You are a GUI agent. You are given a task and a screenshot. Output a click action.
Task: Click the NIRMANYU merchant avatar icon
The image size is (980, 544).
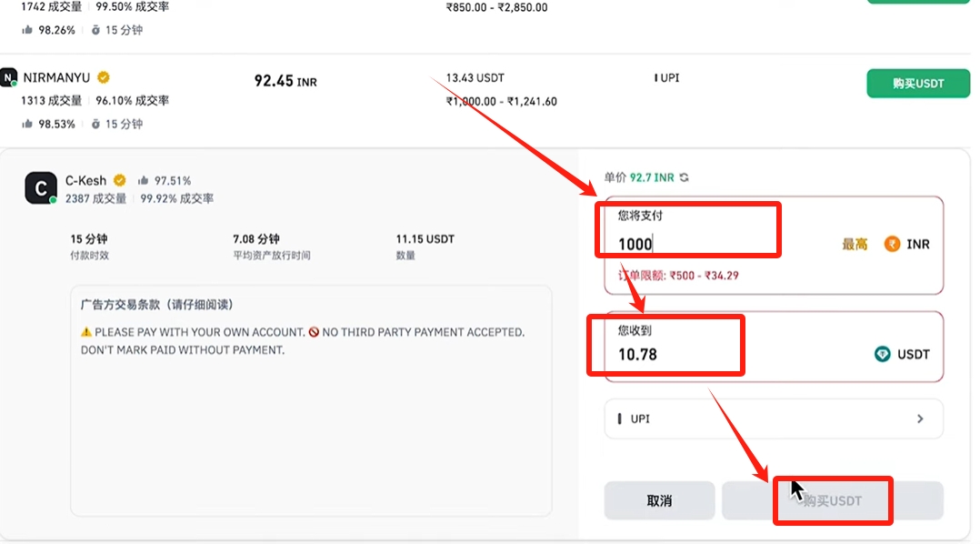[x=8, y=77]
